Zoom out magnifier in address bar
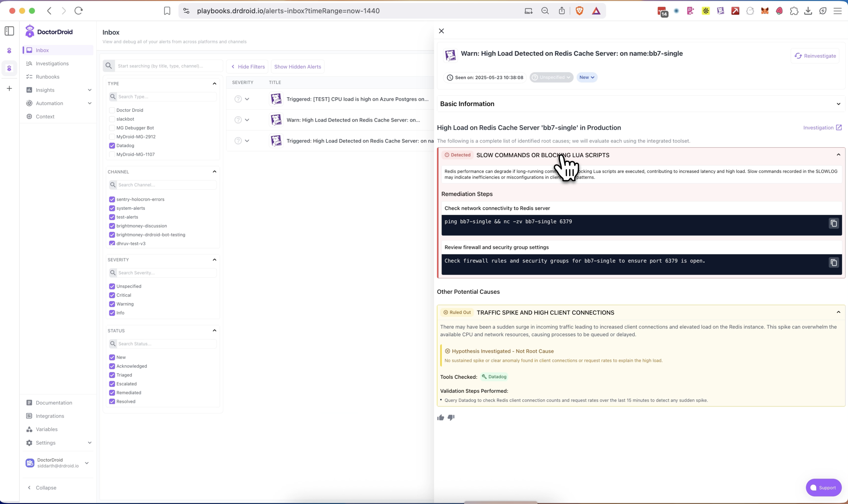The height and width of the screenshot is (504, 848). [545, 11]
